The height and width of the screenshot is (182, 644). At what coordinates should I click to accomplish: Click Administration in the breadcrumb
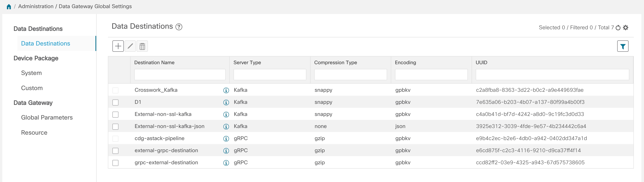pyautogui.click(x=36, y=6)
